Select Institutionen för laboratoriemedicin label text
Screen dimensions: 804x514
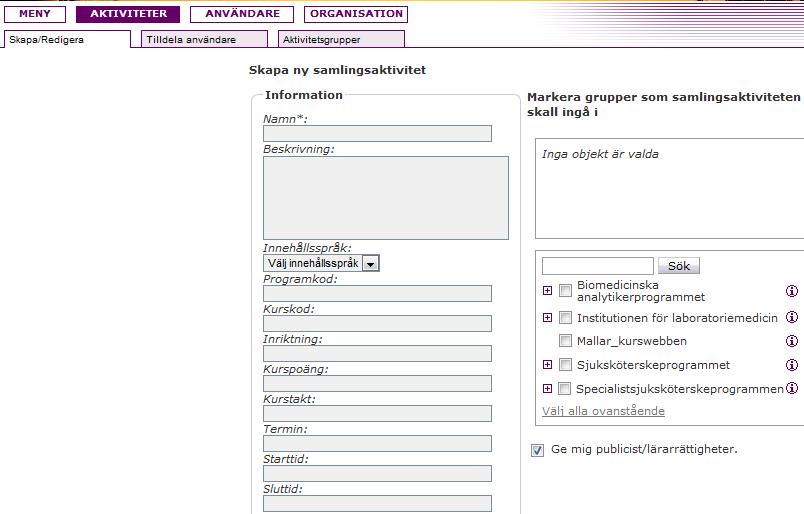click(677, 318)
